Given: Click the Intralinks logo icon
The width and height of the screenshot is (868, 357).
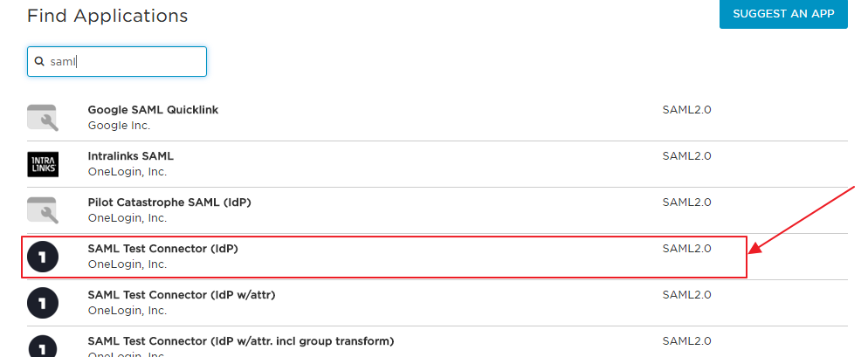Looking at the screenshot, I should click(42, 164).
